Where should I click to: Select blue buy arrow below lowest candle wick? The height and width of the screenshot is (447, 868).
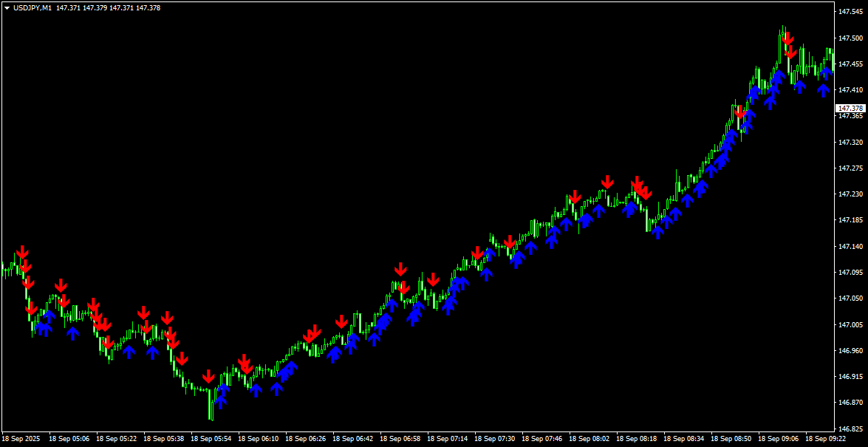220,401
